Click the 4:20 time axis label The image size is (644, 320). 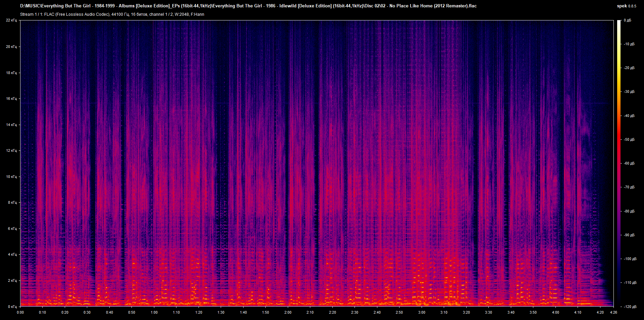coord(600,312)
